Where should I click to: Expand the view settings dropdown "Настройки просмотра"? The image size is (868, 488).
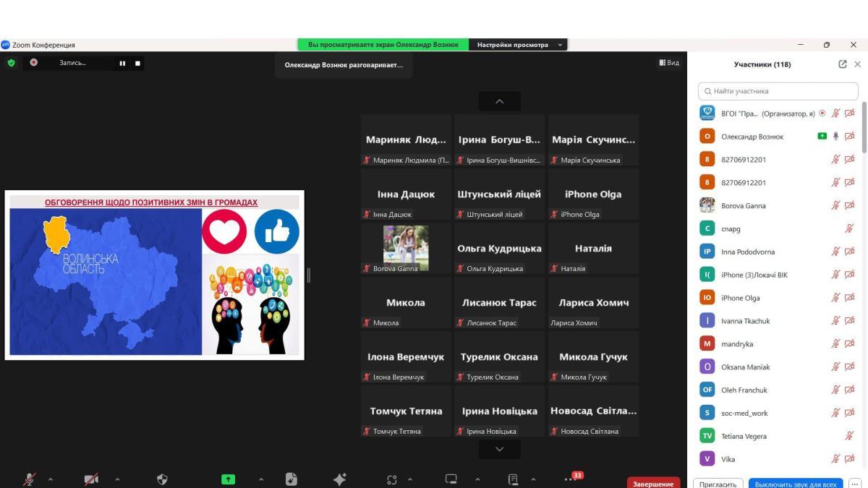pos(518,45)
